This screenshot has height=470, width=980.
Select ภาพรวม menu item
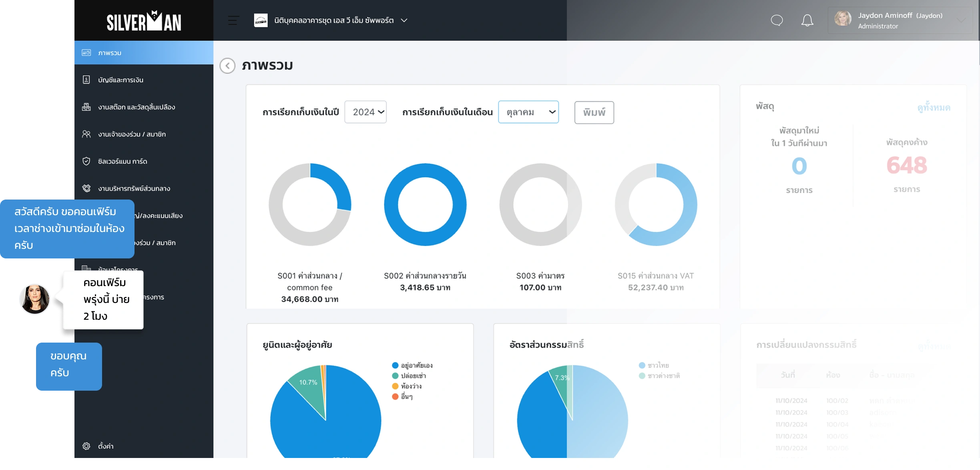click(144, 52)
